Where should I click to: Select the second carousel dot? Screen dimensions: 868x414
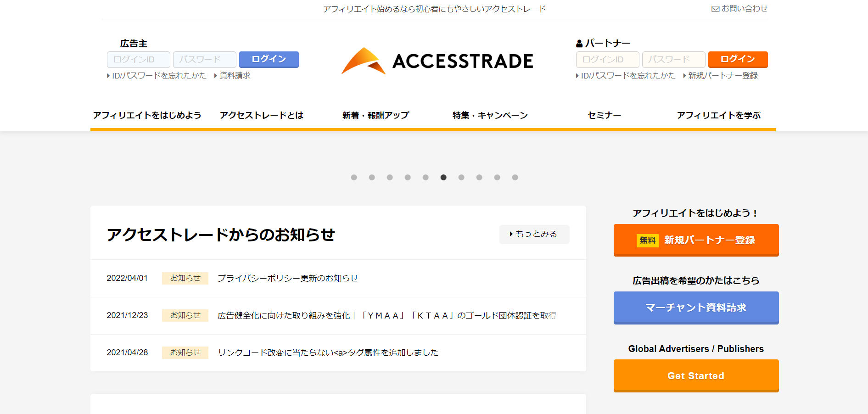click(372, 178)
